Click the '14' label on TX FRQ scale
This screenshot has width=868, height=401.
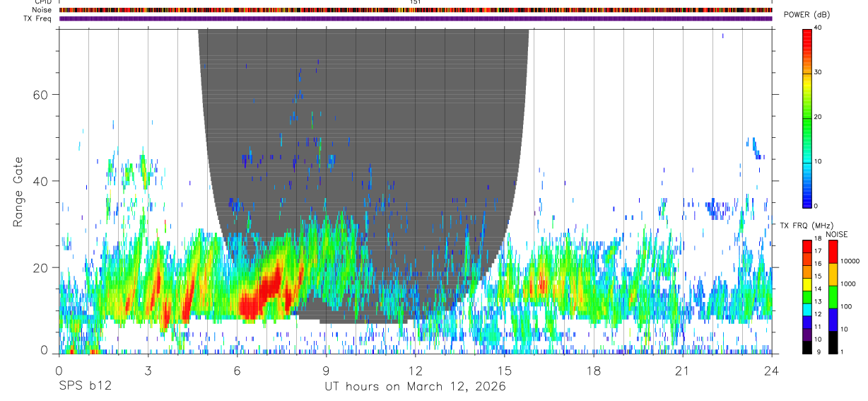(x=817, y=289)
